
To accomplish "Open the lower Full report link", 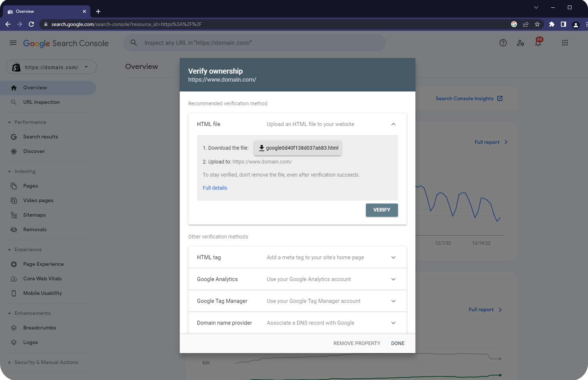I will tap(485, 310).
